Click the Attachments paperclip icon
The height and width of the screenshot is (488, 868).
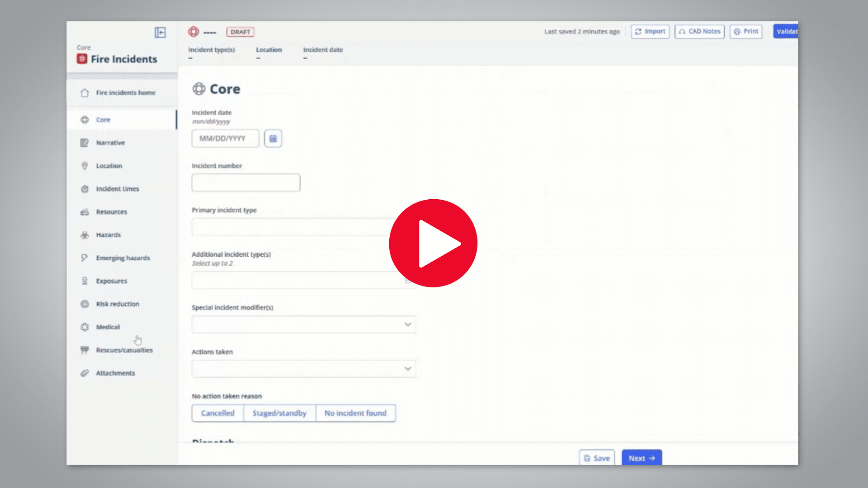coord(85,373)
